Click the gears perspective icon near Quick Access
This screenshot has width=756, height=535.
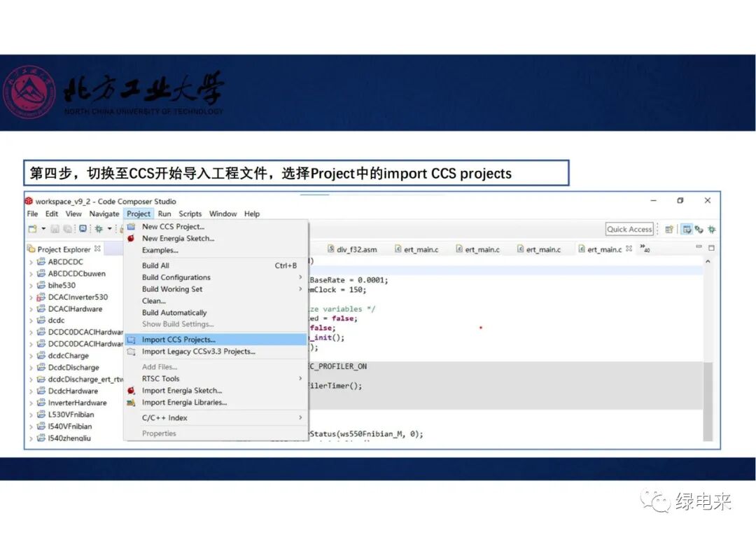click(x=699, y=230)
